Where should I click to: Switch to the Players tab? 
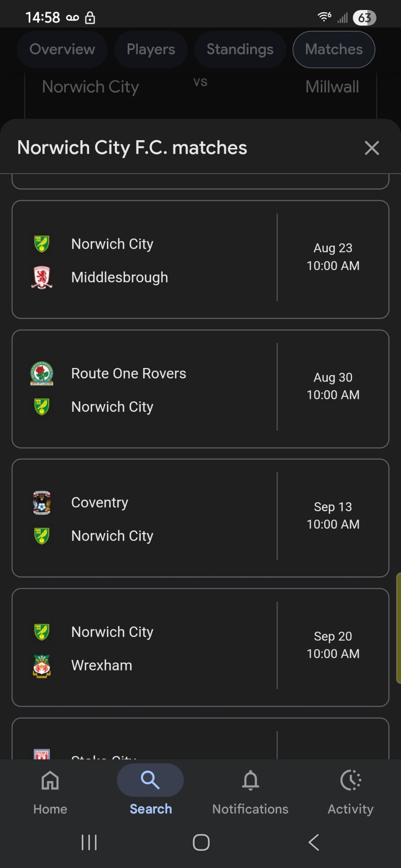click(x=151, y=49)
